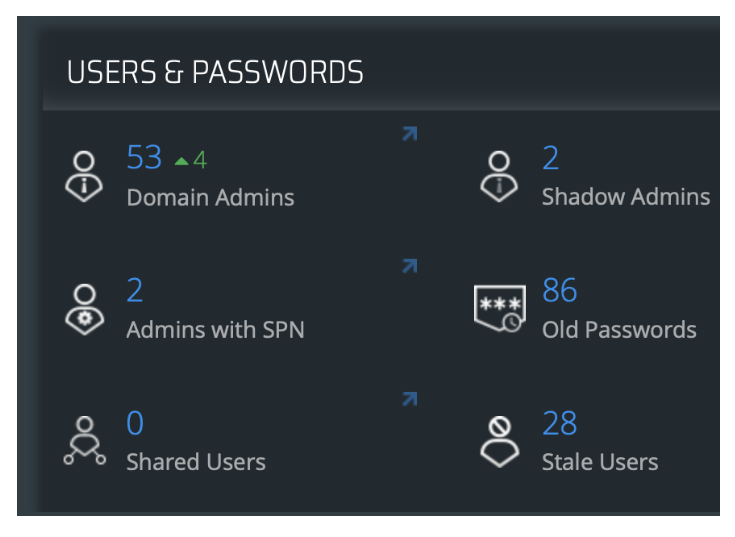Select the 86 Old Passwords count
Image resolution: width=735 pixels, height=537 pixels.
click(560, 291)
